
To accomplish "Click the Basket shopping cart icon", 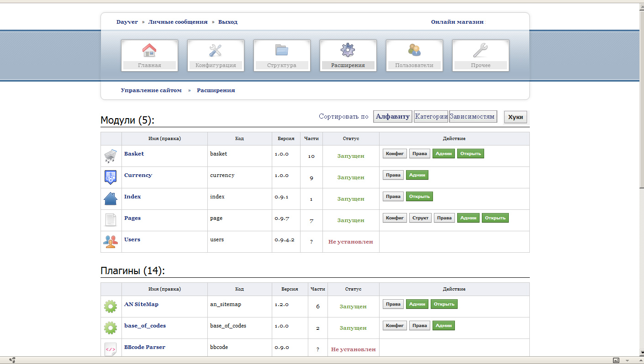I will click(111, 156).
